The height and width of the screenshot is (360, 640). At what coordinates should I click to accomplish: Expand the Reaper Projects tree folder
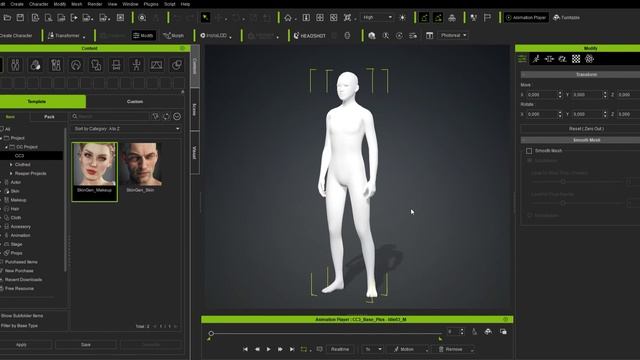point(11,173)
